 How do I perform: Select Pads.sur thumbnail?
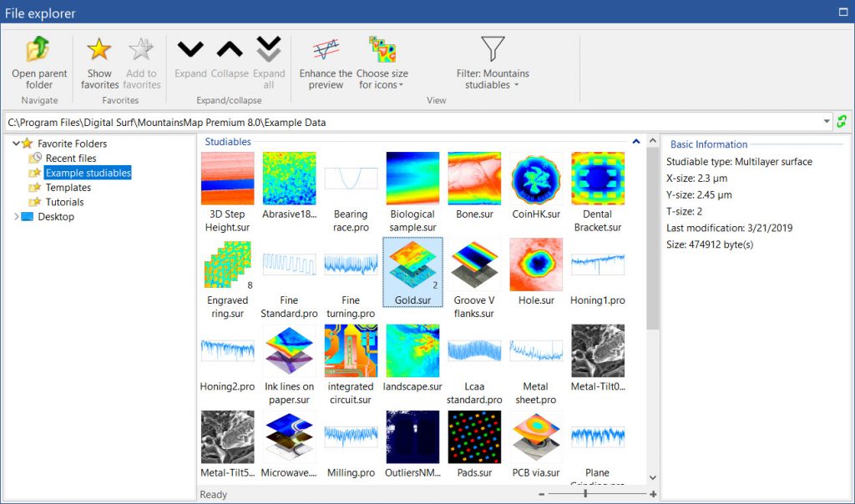pos(474,436)
